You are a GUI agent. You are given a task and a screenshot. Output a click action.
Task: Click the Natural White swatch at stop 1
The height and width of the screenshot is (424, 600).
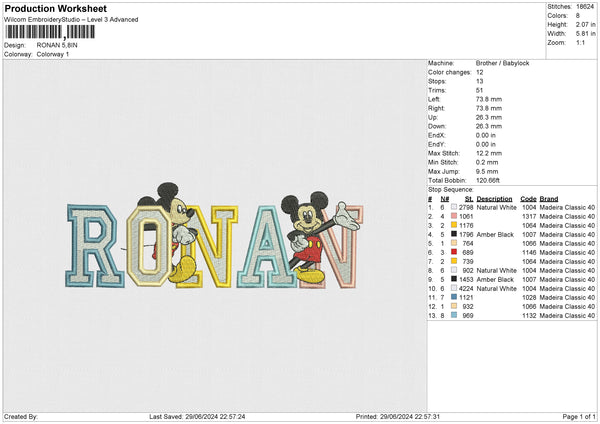click(x=455, y=206)
